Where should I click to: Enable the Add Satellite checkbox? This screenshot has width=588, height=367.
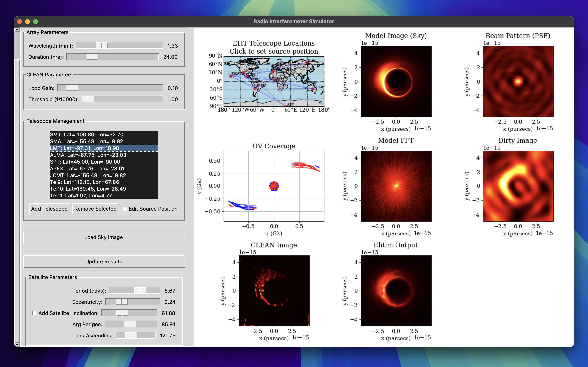35,313
